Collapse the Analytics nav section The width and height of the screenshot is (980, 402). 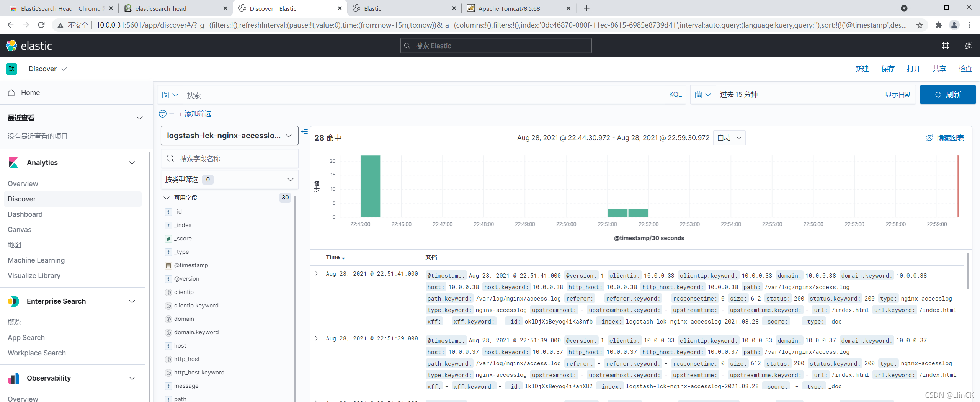pos(132,163)
